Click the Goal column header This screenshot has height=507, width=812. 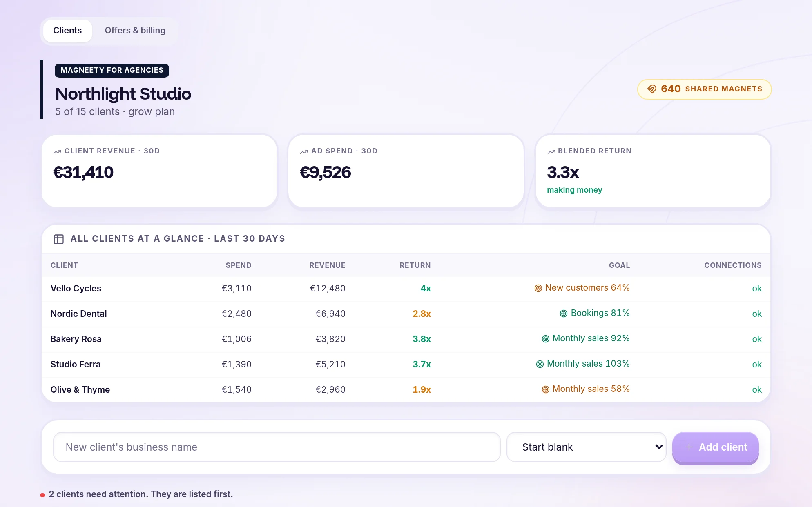619,265
